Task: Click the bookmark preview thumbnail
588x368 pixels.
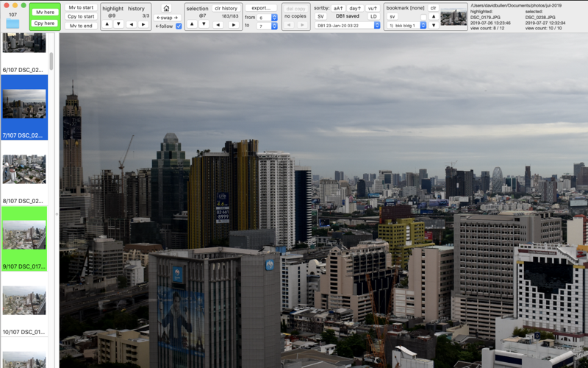Action: point(453,17)
